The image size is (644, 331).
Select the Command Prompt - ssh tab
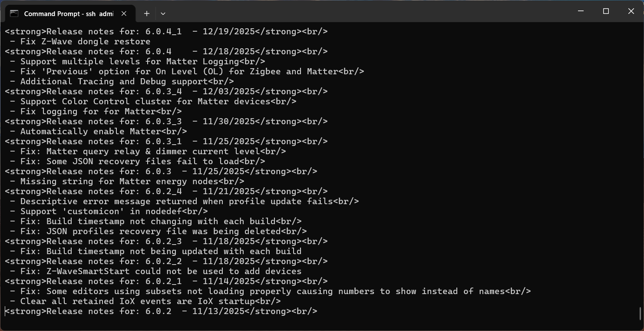click(69, 13)
